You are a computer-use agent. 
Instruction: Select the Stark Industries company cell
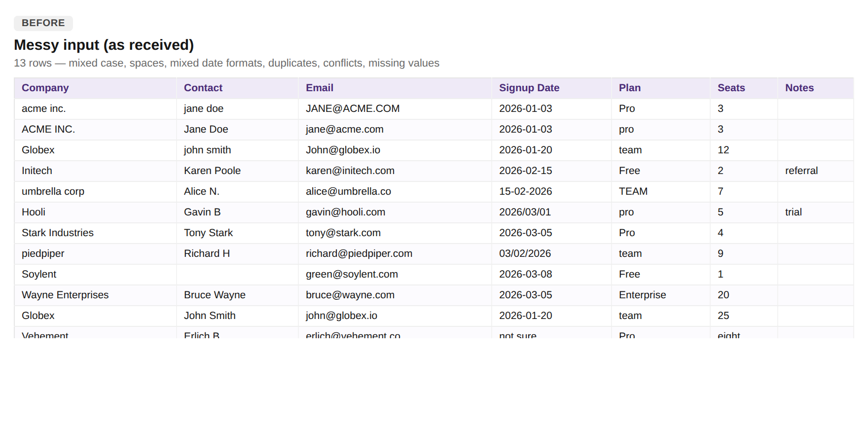pyautogui.click(x=95, y=233)
